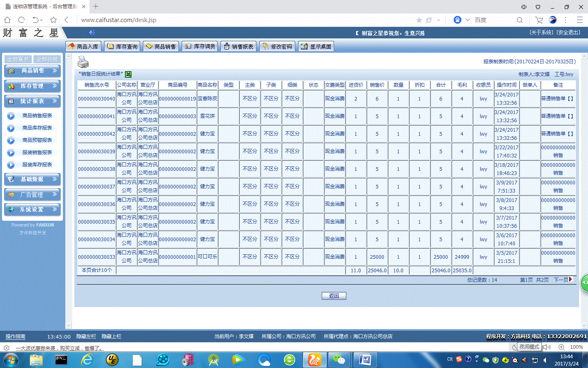Screen dimensions: 588x368
Task: Collapse the 统计报表 sidebar section
Action: tap(33, 101)
